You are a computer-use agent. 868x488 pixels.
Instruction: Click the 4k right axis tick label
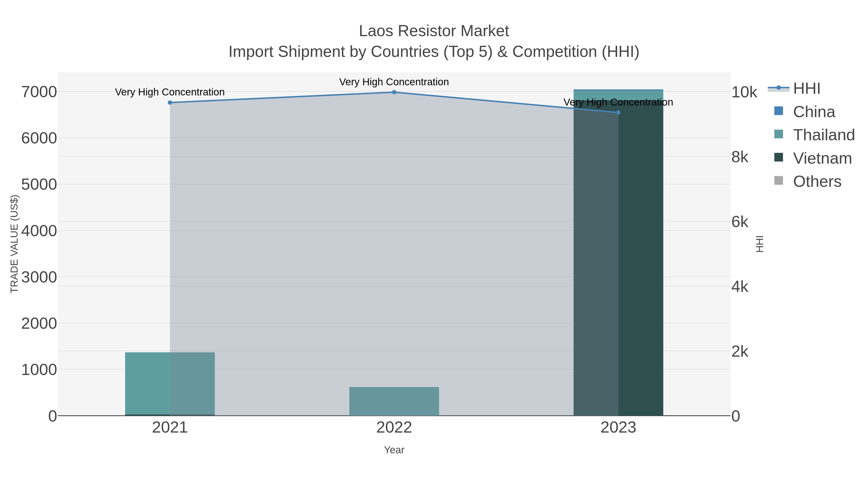click(x=740, y=287)
